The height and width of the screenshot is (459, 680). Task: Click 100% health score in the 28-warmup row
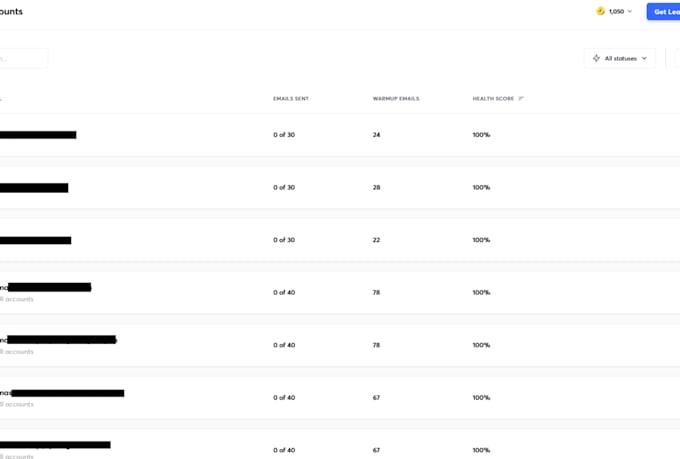(x=481, y=187)
